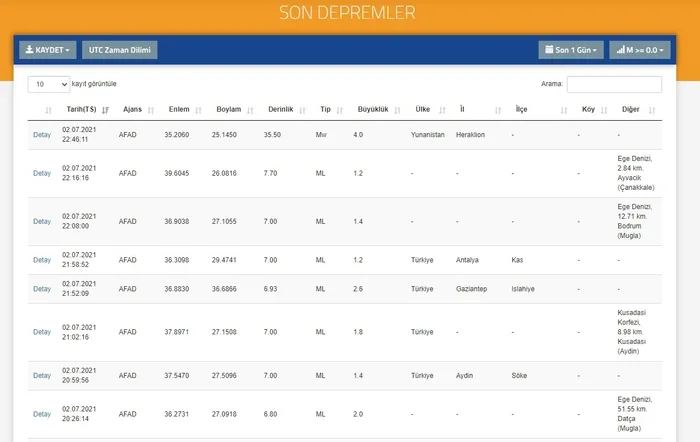
Task: Sort table by Tarih(TS) column arrows
Action: tap(105, 110)
